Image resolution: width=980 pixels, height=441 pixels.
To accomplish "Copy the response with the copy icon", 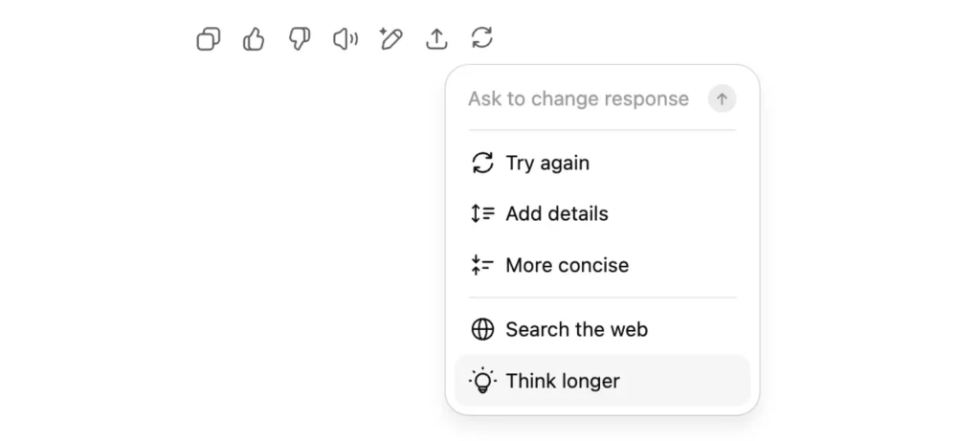I will [x=208, y=39].
